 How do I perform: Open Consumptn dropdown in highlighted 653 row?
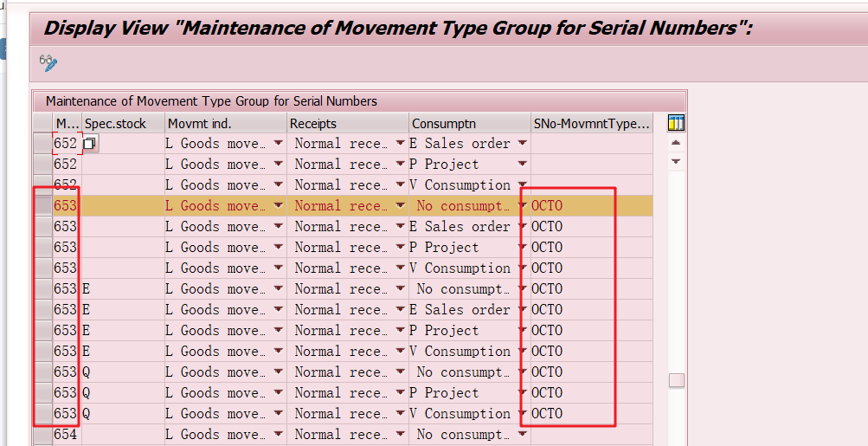tap(523, 206)
